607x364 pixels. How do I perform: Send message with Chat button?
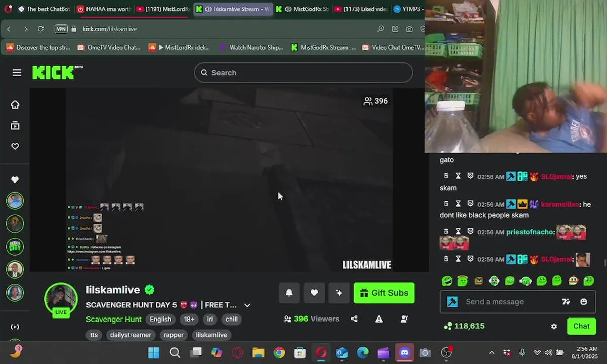[x=581, y=326]
